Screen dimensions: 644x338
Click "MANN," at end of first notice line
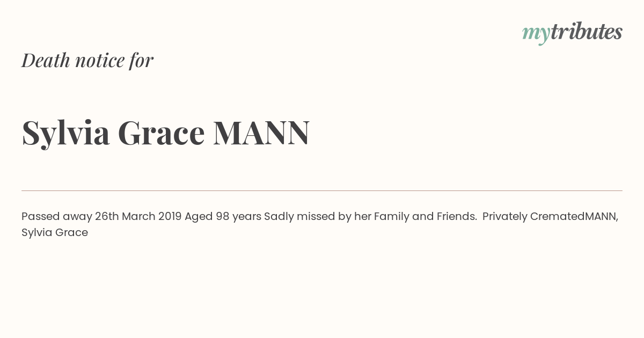tap(602, 217)
